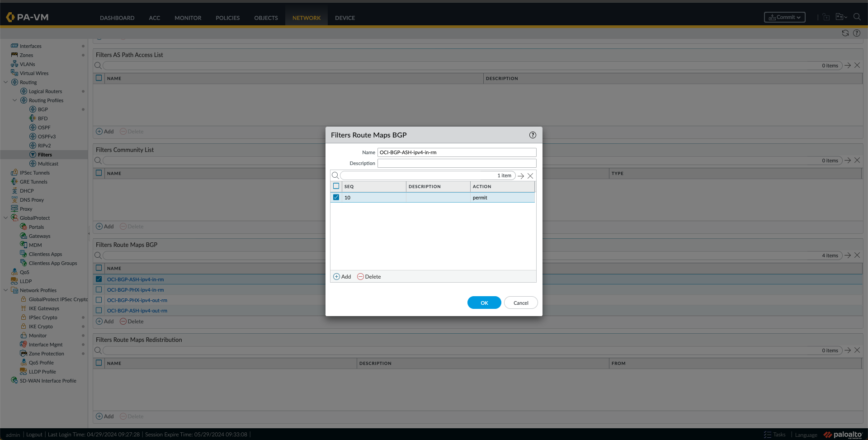Screen dimensions: 868x440
Task: Delete the selected route map entry
Action: point(368,277)
